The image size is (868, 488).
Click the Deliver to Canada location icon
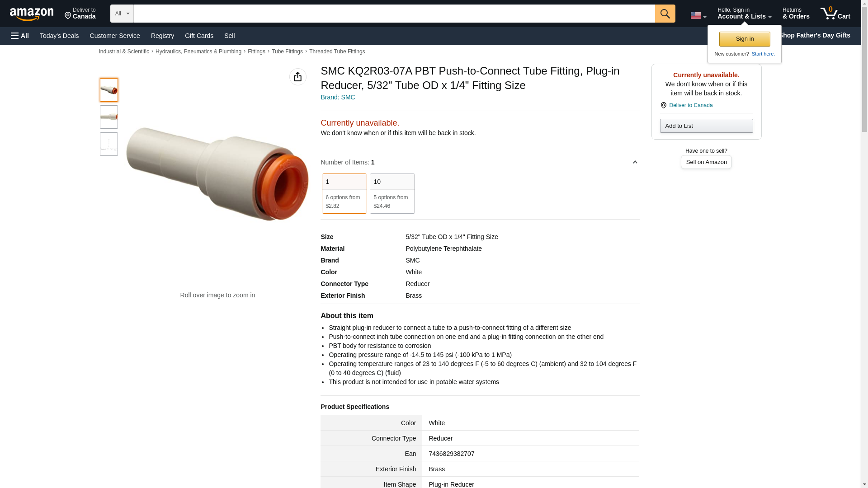pos(664,105)
